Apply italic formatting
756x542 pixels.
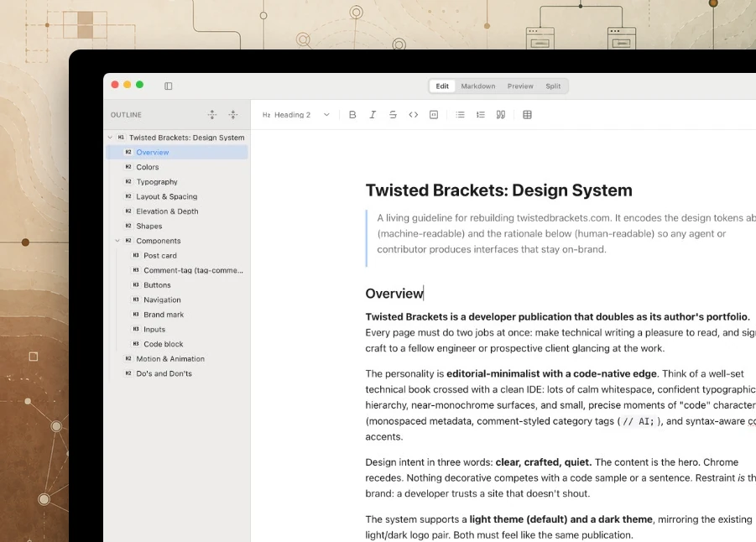373,115
